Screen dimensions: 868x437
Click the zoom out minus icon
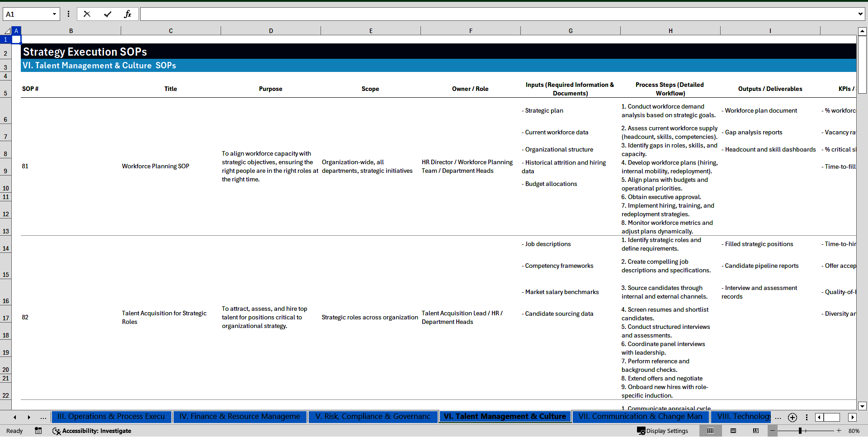pos(772,431)
